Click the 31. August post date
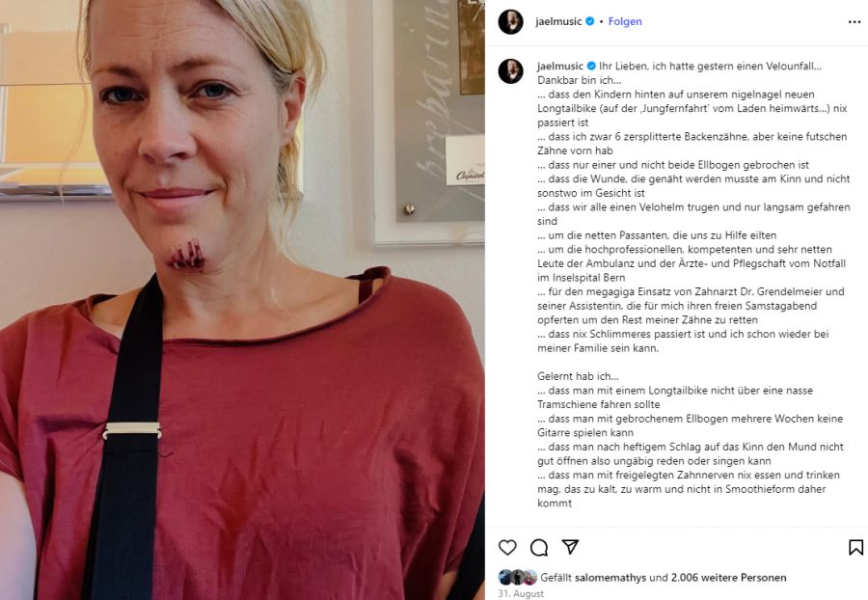Image resolution: width=868 pixels, height=600 pixels. (x=521, y=593)
